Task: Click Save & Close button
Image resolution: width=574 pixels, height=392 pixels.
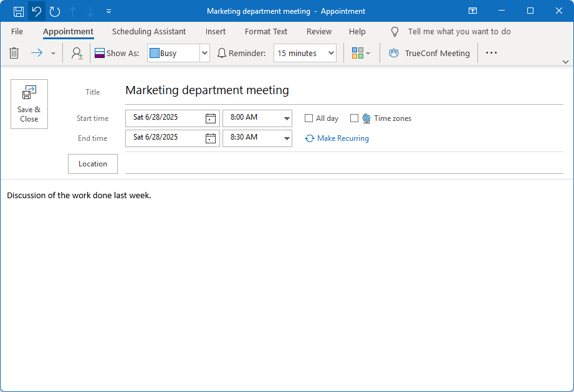Action: 29,104
